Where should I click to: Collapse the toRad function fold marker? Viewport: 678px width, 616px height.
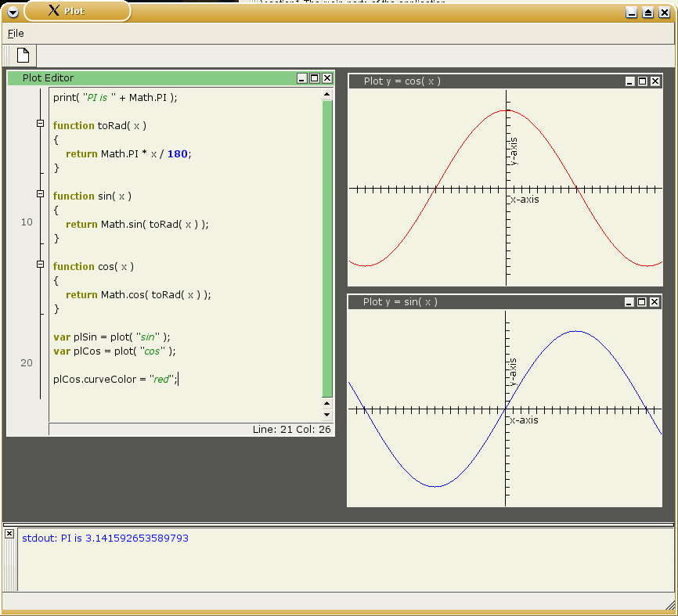pyautogui.click(x=40, y=124)
